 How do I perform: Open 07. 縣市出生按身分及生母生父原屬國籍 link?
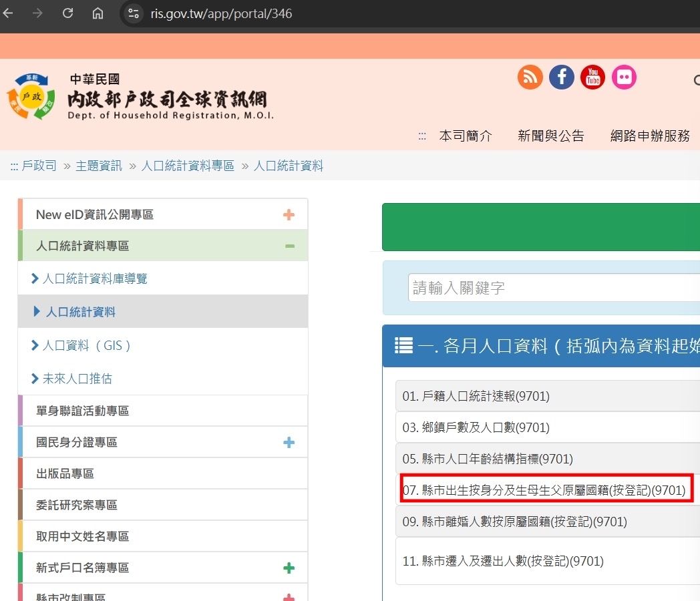pyautogui.click(x=544, y=491)
